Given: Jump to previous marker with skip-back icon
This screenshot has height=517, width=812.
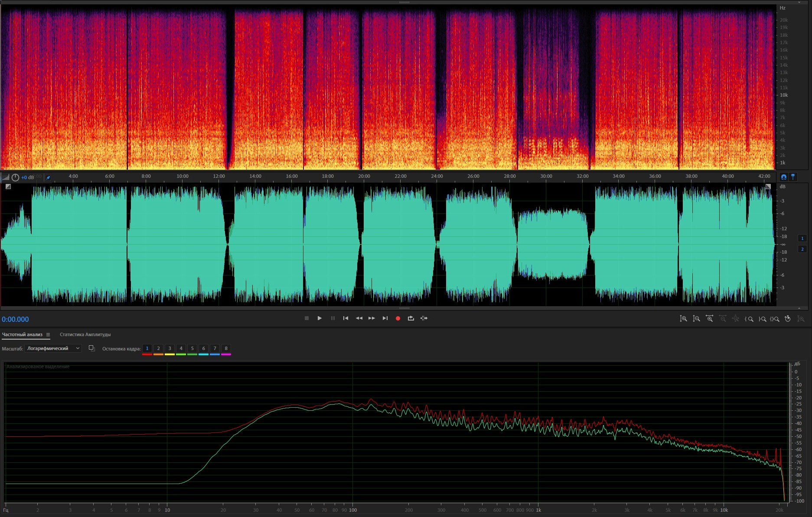Looking at the screenshot, I should coord(346,318).
